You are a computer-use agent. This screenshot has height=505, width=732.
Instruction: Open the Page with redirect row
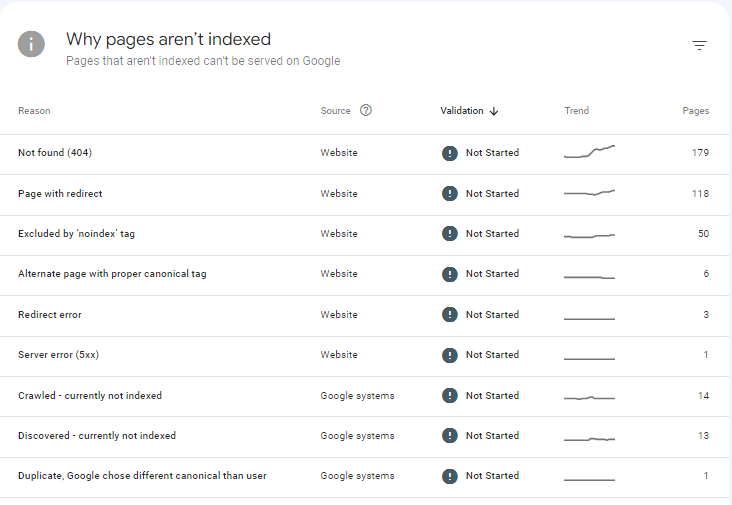pyautogui.click(x=364, y=195)
